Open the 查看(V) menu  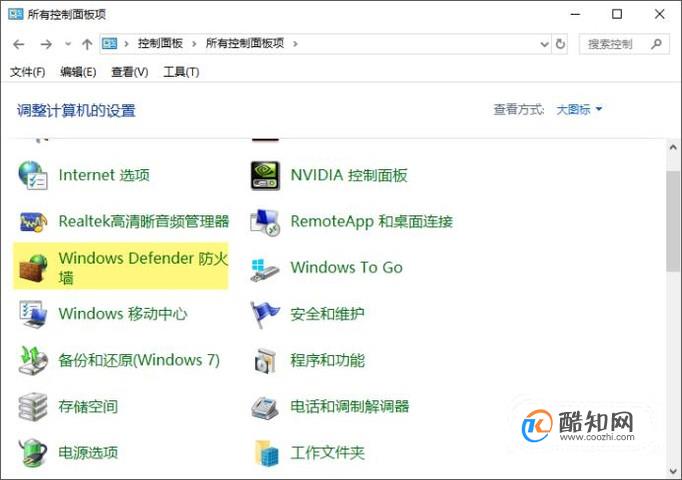(130, 72)
